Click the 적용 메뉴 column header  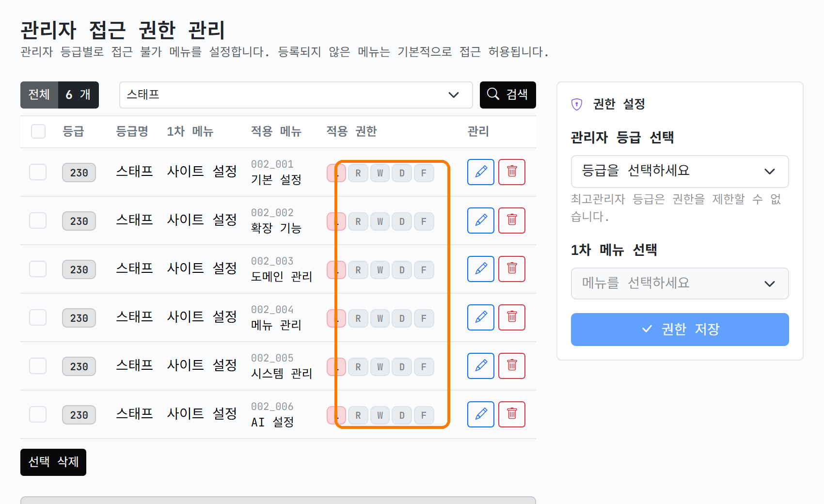(276, 131)
